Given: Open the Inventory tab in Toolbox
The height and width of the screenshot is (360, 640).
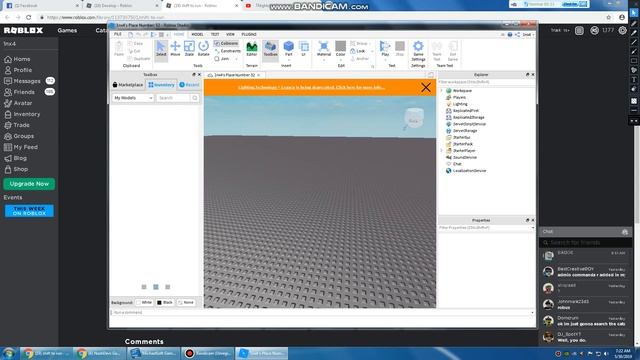Looking at the screenshot, I should tap(161, 85).
